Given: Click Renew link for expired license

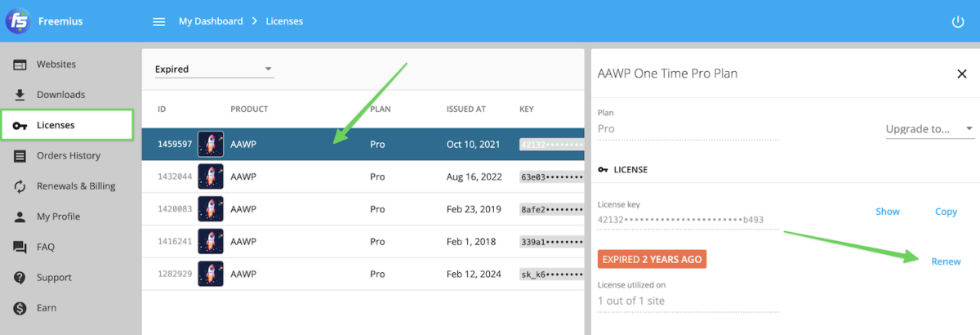Looking at the screenshot, I should (x=946, y=261).
